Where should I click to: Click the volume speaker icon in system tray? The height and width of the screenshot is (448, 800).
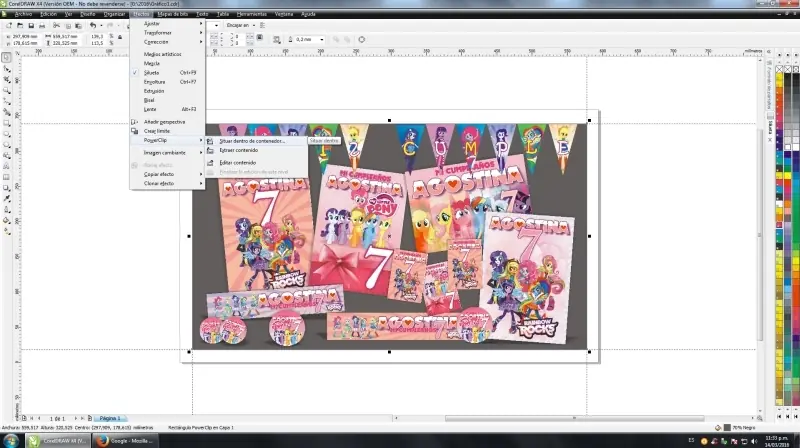754,441
